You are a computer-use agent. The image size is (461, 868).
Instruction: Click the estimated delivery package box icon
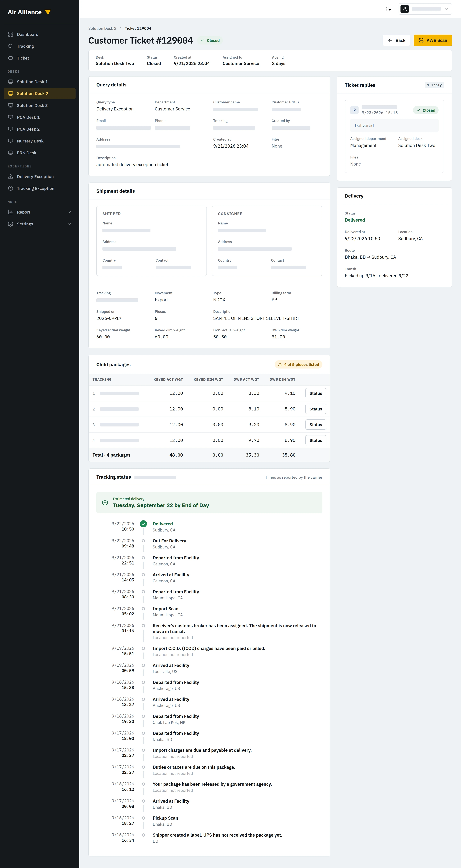coord(105,502)
